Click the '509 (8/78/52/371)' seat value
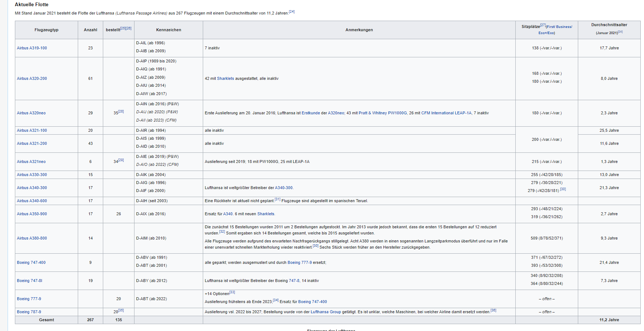 click(x=547, y=238)
